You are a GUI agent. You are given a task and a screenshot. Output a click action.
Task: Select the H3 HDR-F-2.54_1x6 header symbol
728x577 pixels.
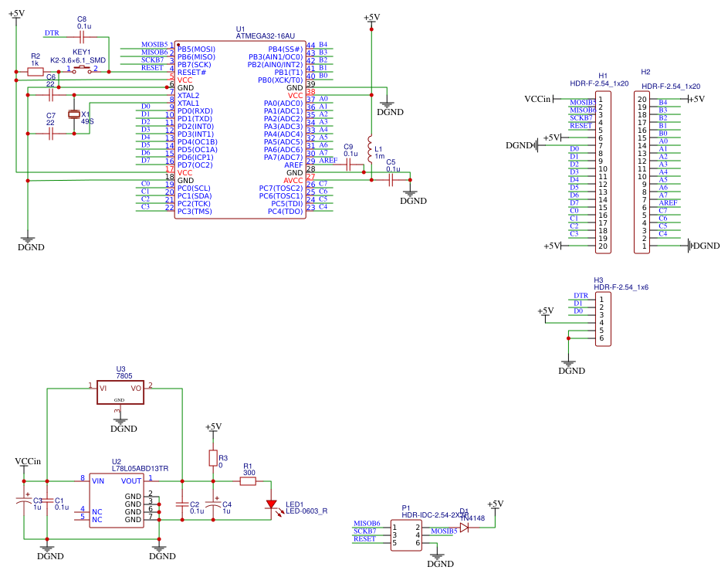(x=601, y=317)
